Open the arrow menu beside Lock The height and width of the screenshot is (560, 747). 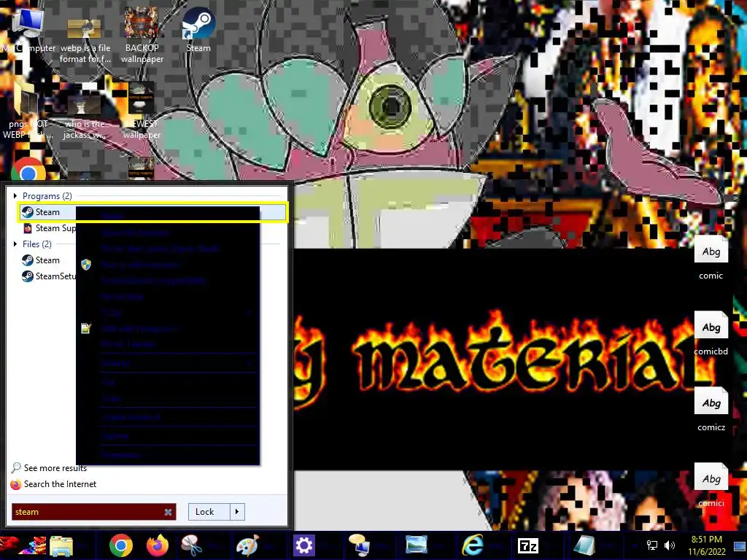(237, 512)
